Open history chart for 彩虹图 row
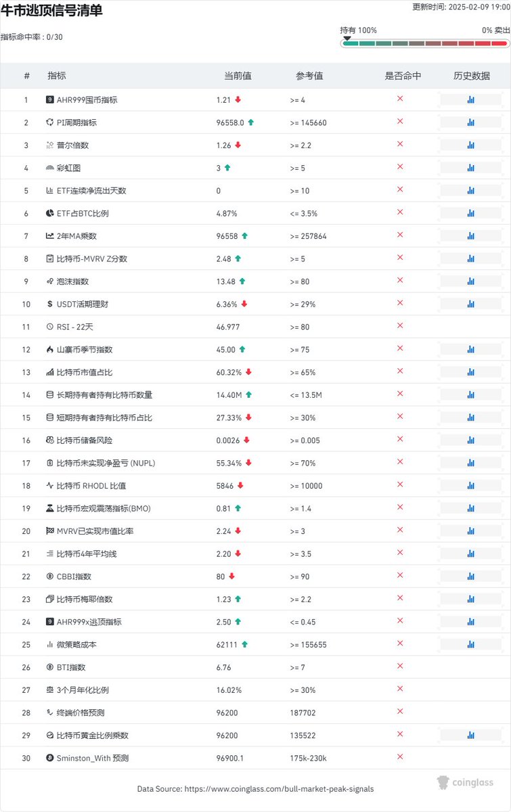Screen dimensions: 511x812 coord(470,168)
